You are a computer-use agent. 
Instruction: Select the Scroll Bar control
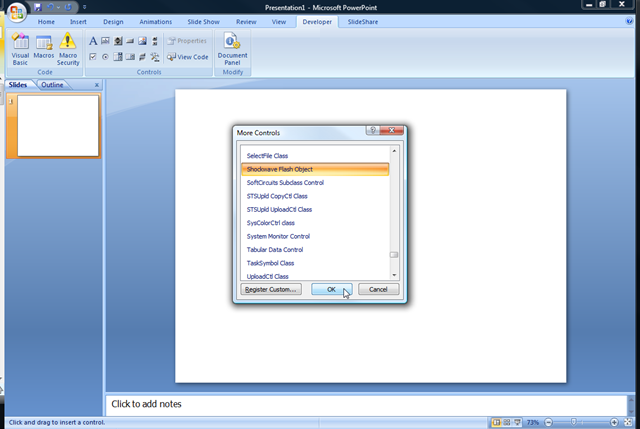click(x=155, y=41)
